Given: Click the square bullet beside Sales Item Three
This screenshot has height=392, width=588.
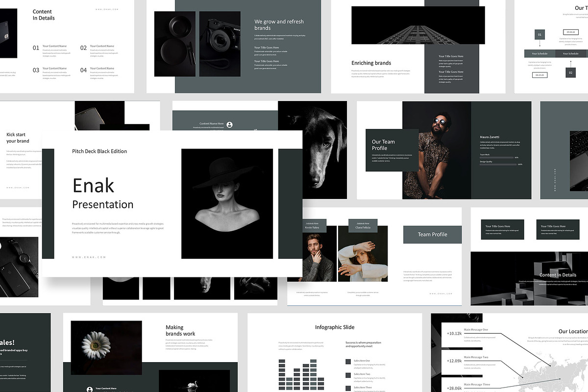Looking at the screenshot, I should (x=348, y=389).
